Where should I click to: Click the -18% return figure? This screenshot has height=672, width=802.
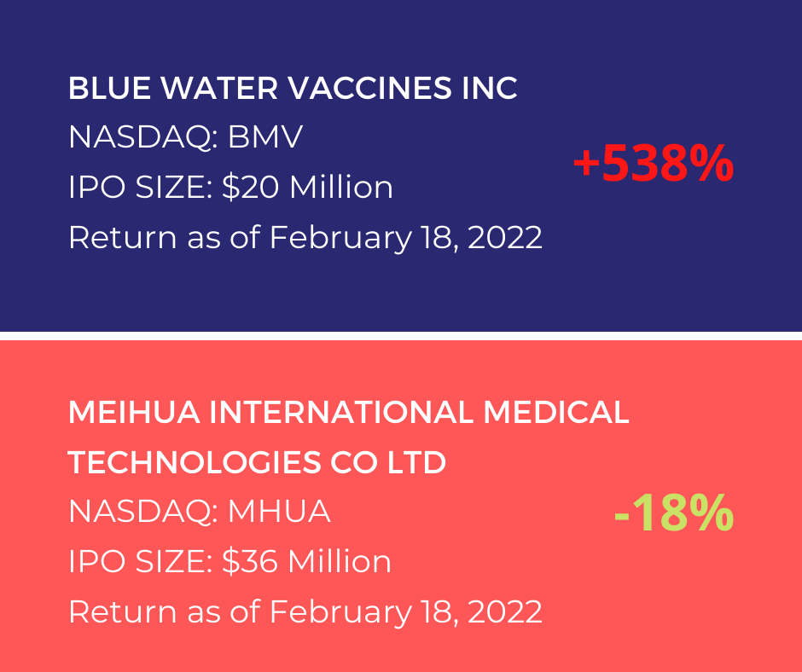[x=674, y=513]
